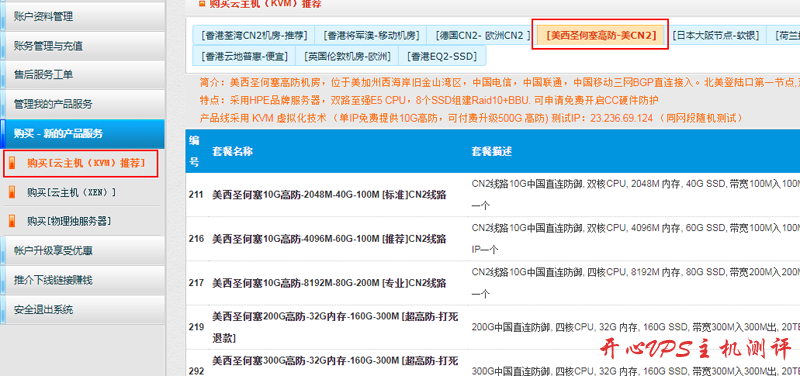Click description starting 300G中国直连防御
This screenshot has width=800, height=376.
click(635, 371)
